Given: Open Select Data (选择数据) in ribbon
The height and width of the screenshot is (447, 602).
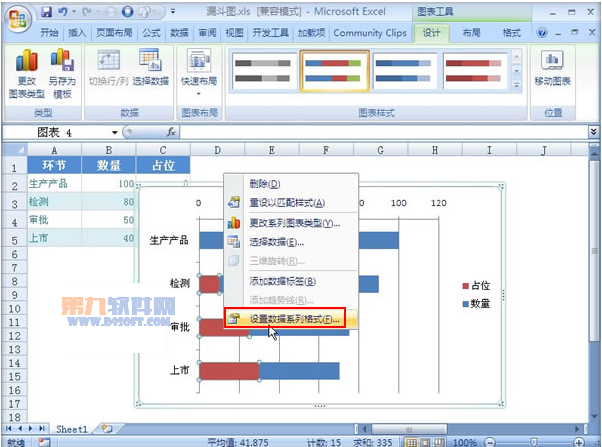Looking at the screenshot, I should (x=150, y=68).
